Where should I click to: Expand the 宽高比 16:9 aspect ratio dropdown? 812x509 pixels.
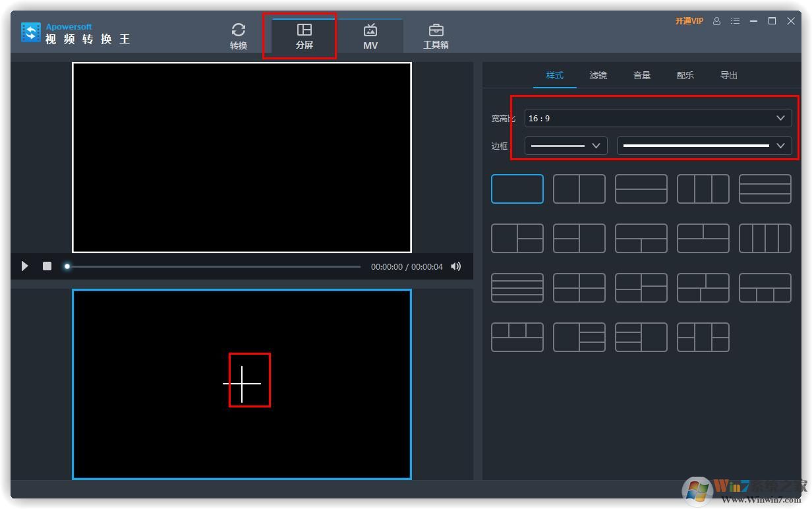[x=658, y=118]
